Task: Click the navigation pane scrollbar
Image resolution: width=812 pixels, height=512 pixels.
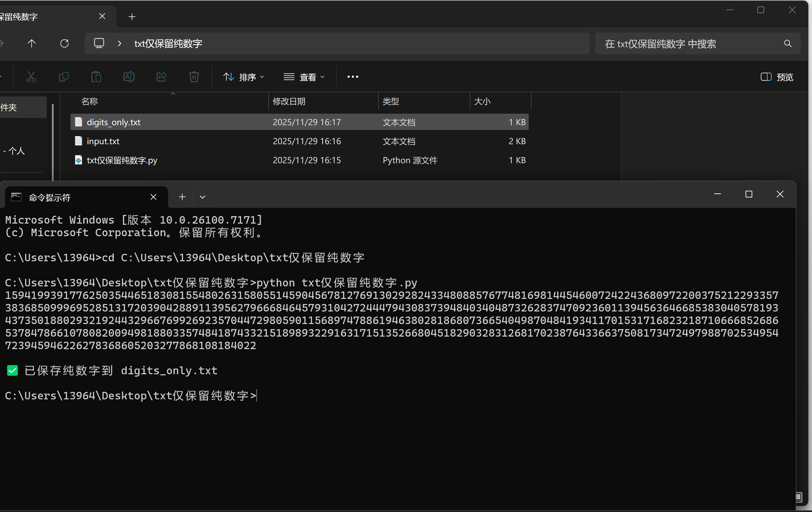Action: [53, 142]
